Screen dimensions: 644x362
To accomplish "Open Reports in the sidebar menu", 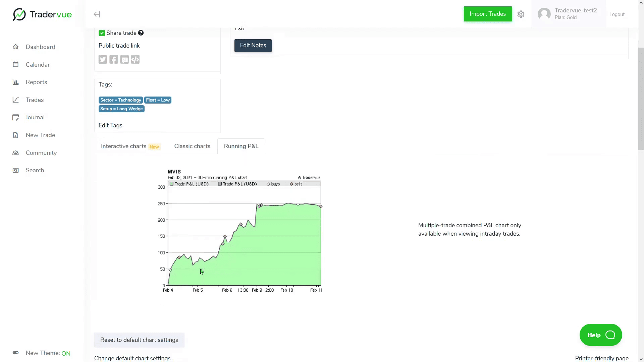I will (x=36, y=82).
